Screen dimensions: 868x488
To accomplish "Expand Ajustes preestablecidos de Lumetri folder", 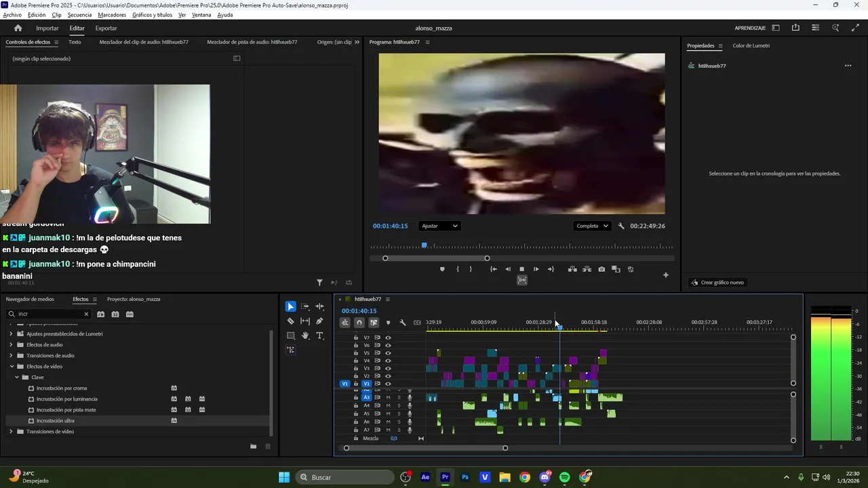I will pyautogui.click(x=11, y=333).
